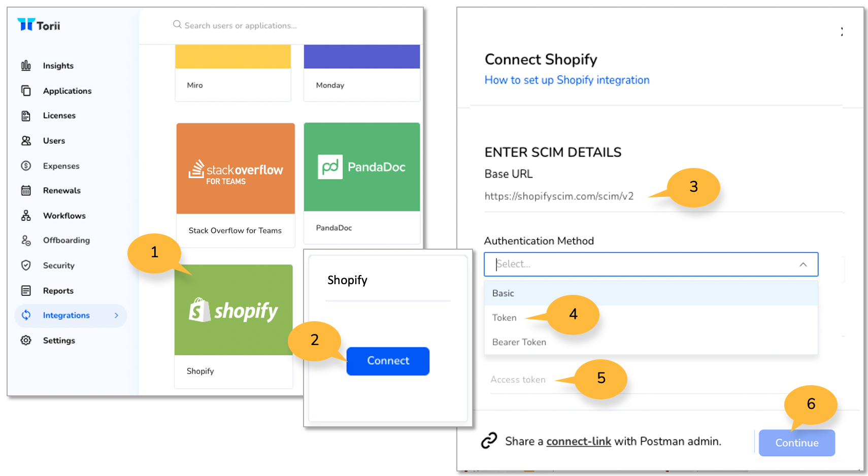The height and width of the screenshot is (476, 868).
Task: Close the Connect Shopify dialog
Action: point(842,31)
